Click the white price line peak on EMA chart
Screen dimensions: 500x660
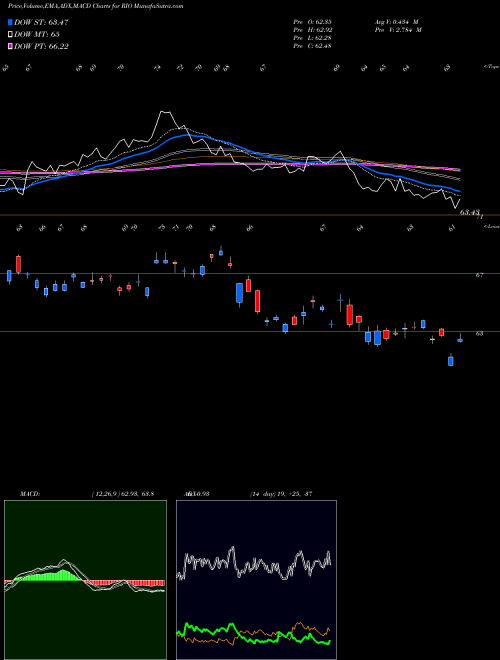point(165,112)
